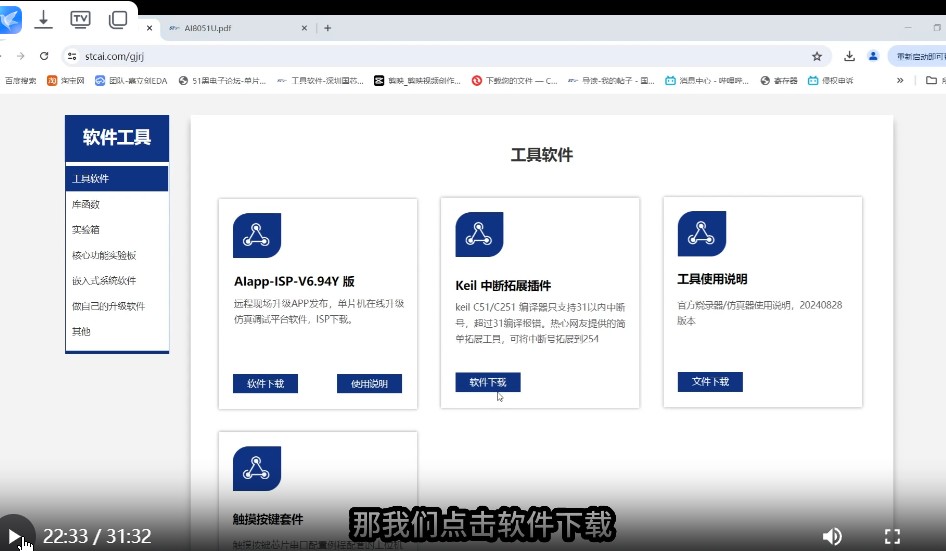Click the TV cast icon in the overlay
The image size is (946, 551).
click(80, 19)
